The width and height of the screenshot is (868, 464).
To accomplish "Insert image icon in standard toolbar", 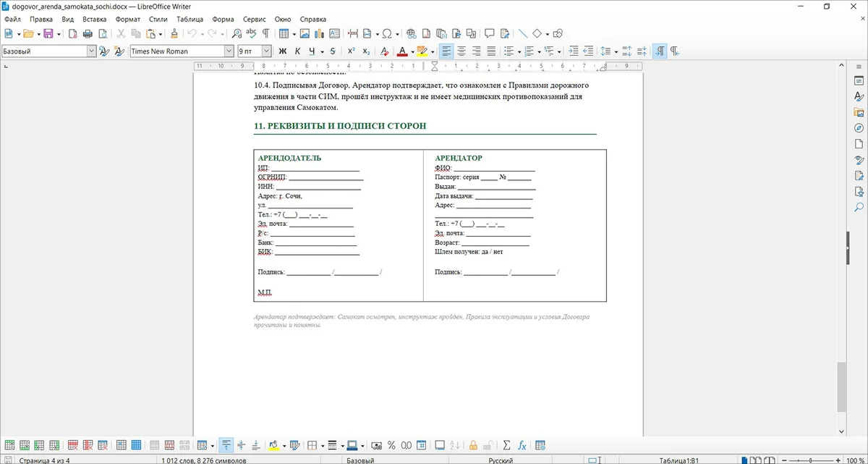I will click(305, 34).
